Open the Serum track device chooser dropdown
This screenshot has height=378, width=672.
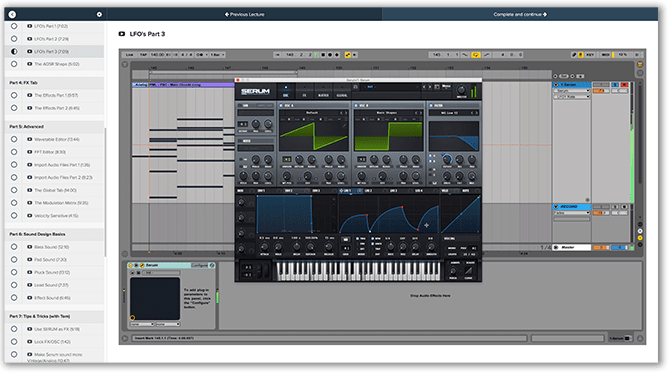[572, 91]
